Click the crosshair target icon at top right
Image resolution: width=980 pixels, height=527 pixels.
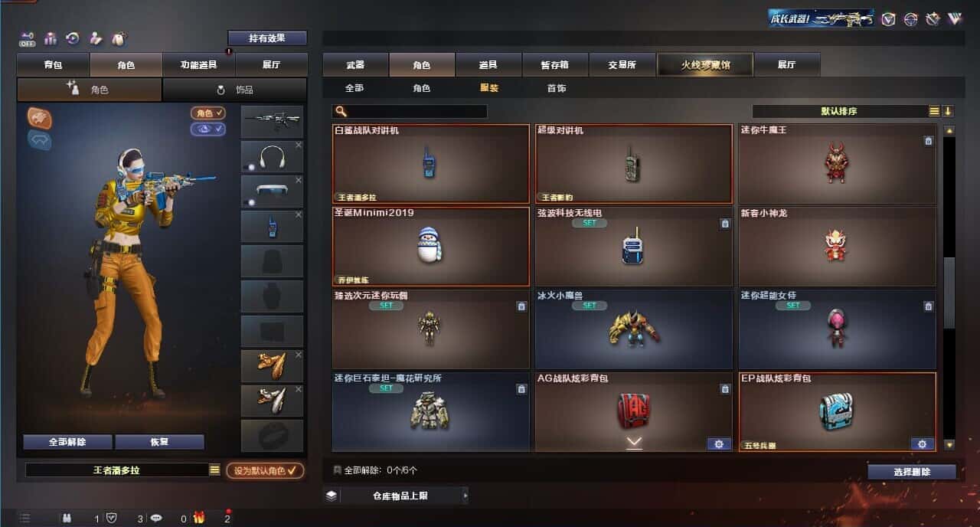910,19
